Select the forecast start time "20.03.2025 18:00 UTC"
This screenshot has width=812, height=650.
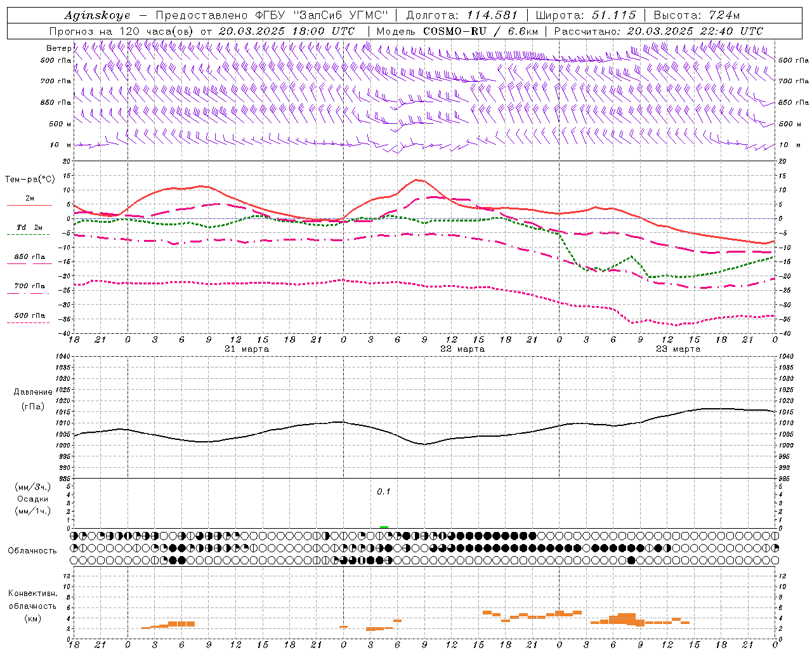[286, 31]
